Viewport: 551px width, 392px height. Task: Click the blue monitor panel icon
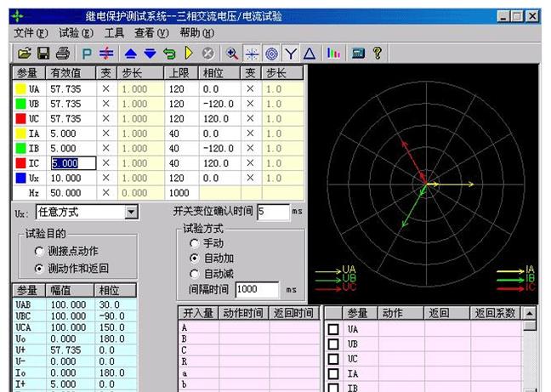pos(359,54)
